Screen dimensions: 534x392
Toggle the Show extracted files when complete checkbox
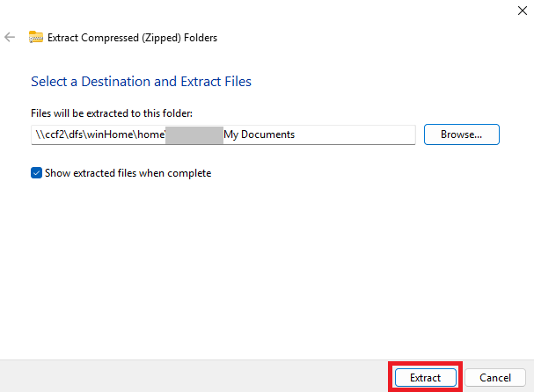(x=36, y=173)
